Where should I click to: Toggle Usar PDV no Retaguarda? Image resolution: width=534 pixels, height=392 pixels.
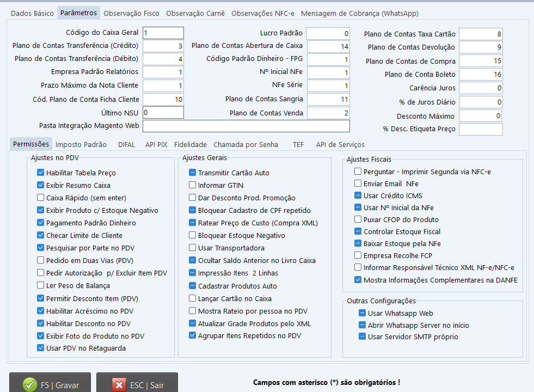(x=40, y=348)
